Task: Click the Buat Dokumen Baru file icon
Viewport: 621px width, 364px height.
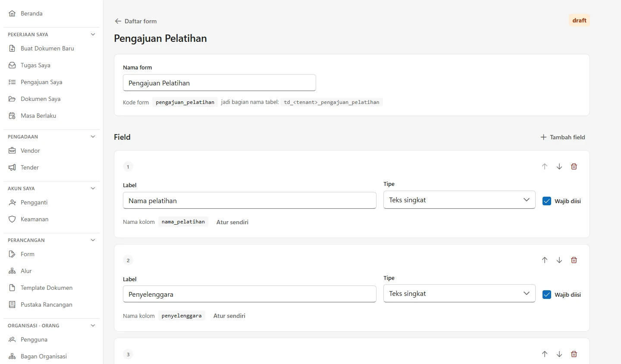Action: (x=12, y=48)
